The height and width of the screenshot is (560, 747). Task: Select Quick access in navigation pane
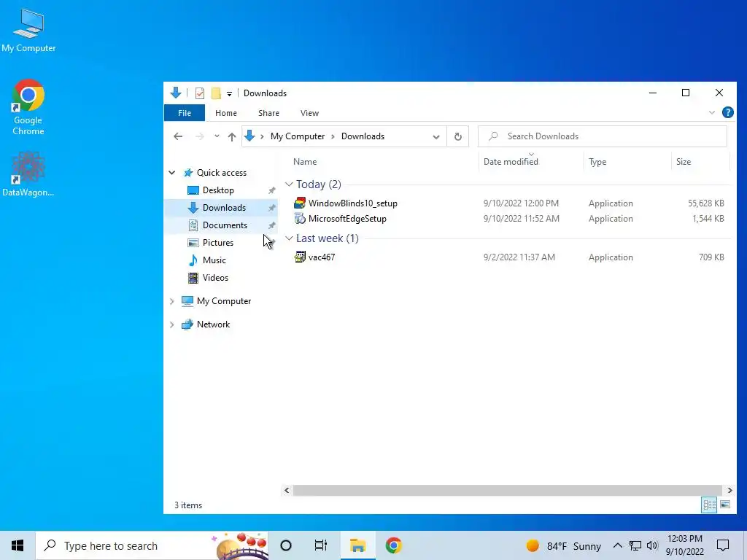click(222, 172)
